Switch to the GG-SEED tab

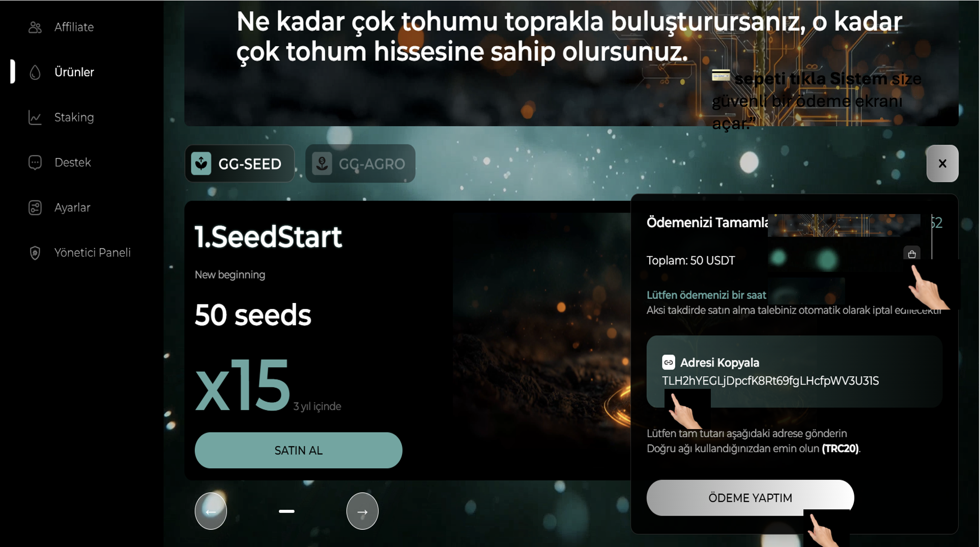[x=240, y=164]
